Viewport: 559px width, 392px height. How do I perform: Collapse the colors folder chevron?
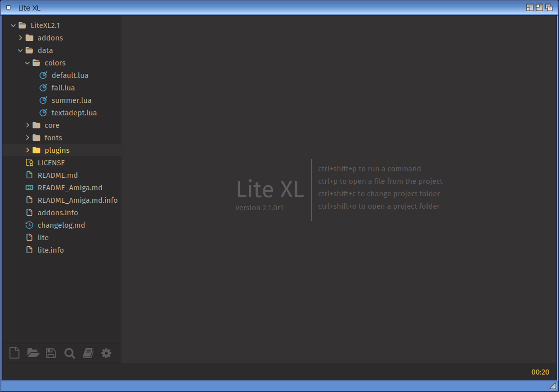(x=27, y=63)
